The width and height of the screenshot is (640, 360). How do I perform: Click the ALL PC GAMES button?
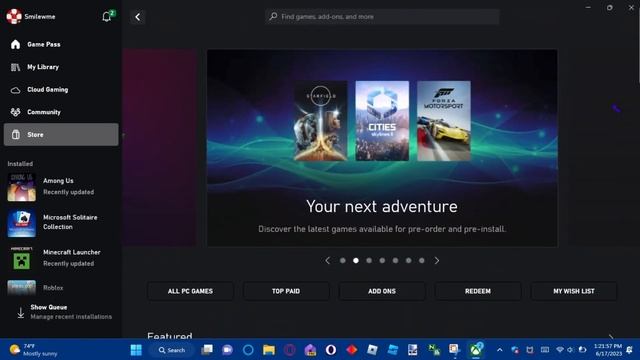click(190, 291)
